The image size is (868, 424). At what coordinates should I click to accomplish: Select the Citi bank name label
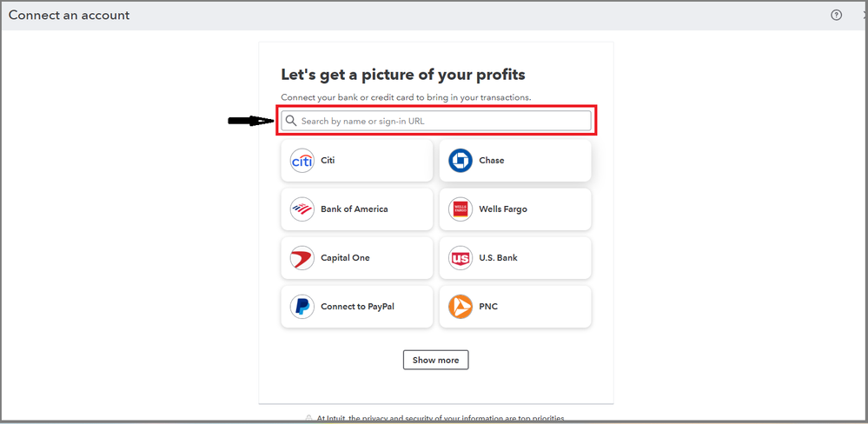tap(328, 161)
